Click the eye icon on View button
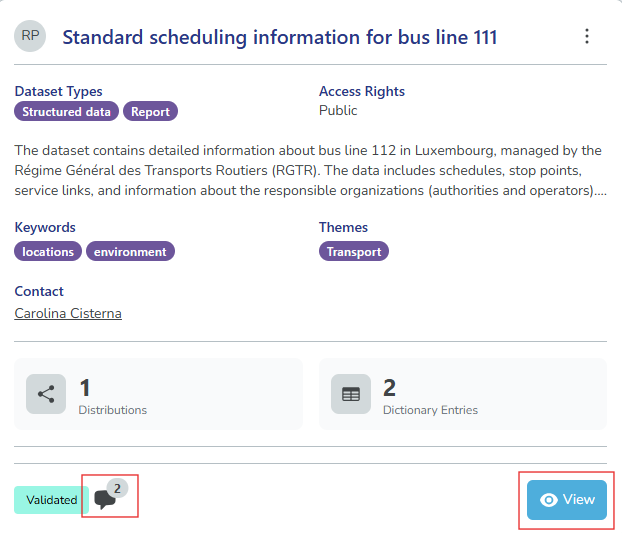This screenshot has height=533, width=622. pos(548,500)
